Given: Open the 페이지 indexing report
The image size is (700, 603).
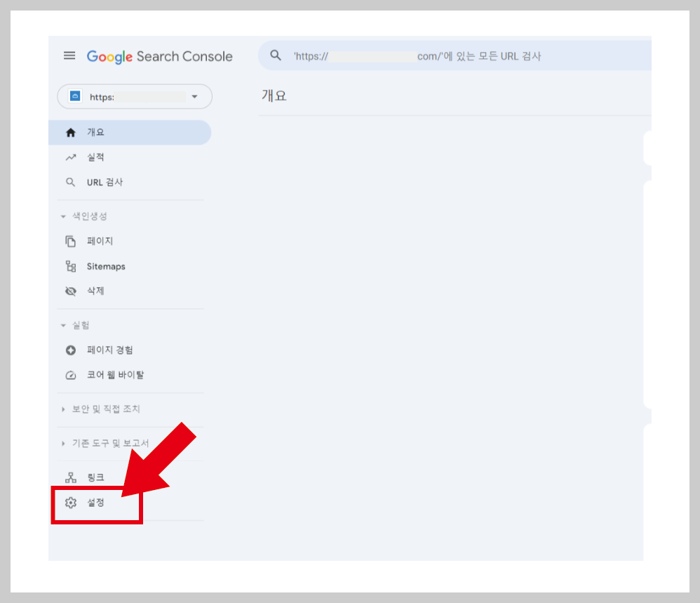Looking at the screenshot, I should 100,241.
